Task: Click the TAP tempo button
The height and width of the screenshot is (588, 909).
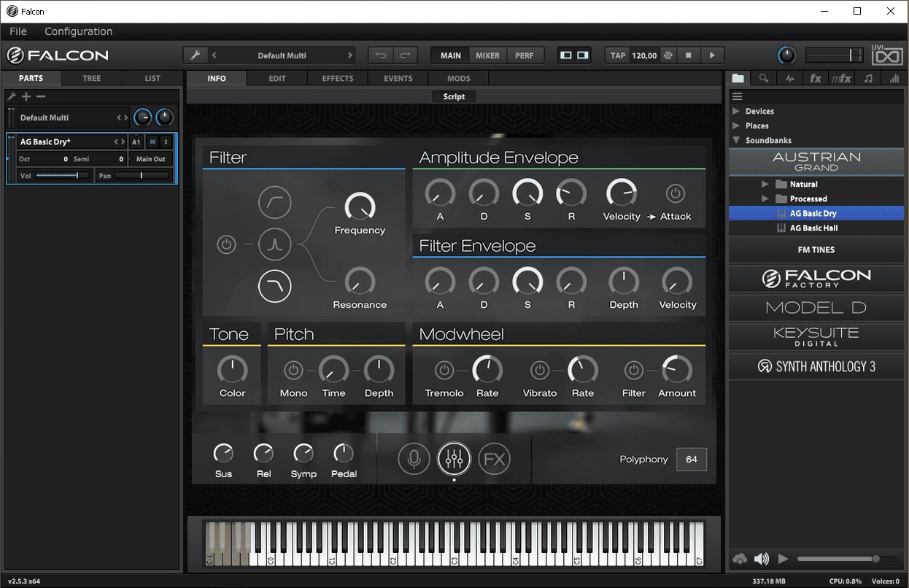Action: tap(618, 55)
